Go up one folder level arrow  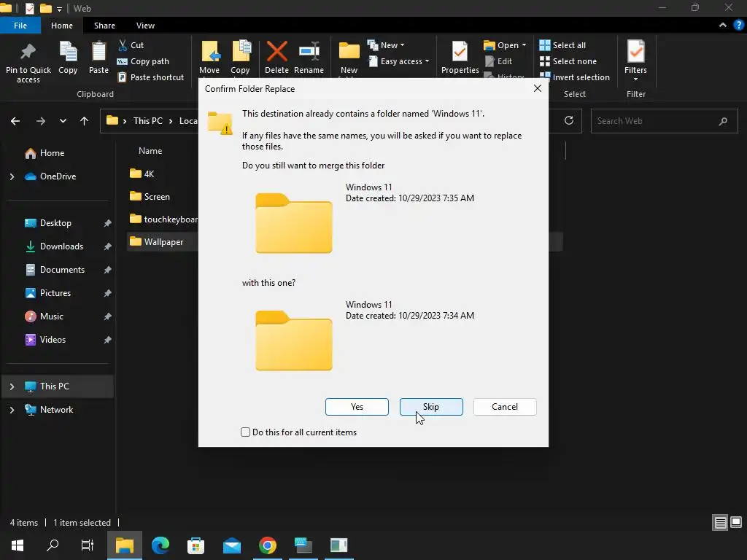(85, 121)
